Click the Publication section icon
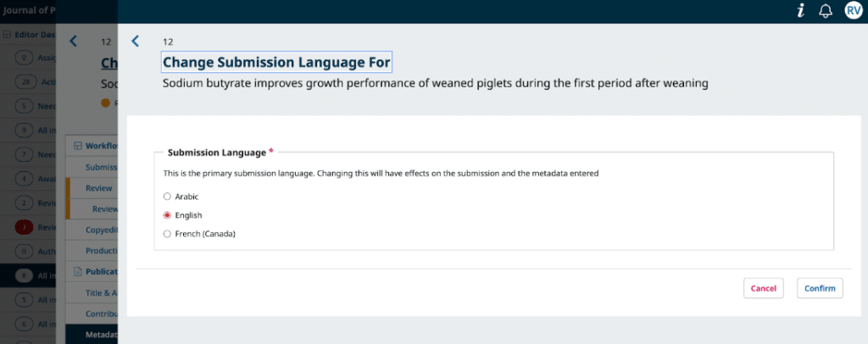The height and width of the screenshot is (344, 868). (x=78, y=272)
